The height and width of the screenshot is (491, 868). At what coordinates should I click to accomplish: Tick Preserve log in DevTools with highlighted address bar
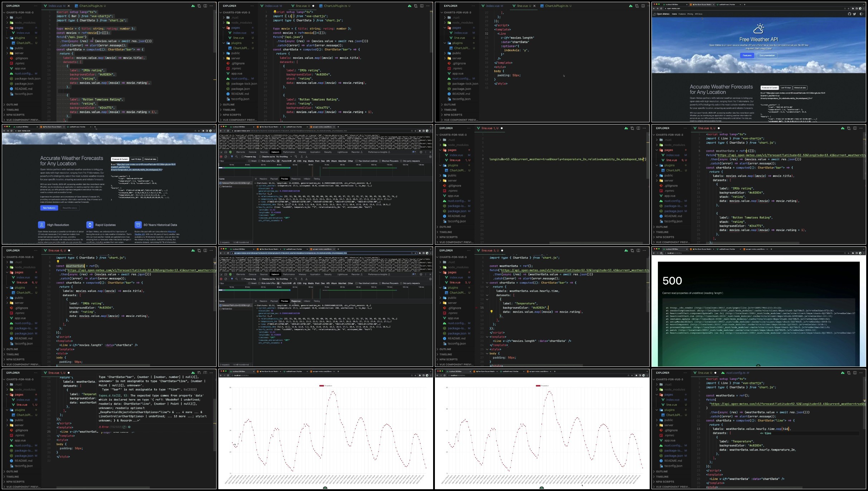coord(242,279)
